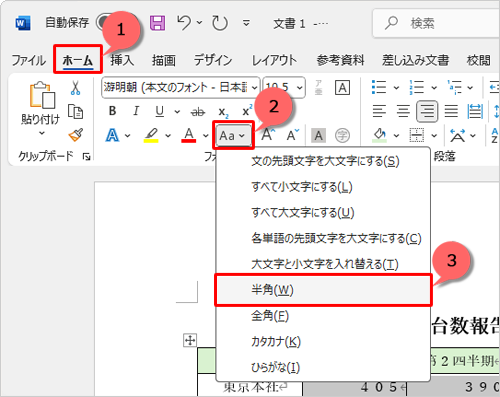This screenshot has height=397, width=500.
Task: Align text right
Action: tap(427, 111)
